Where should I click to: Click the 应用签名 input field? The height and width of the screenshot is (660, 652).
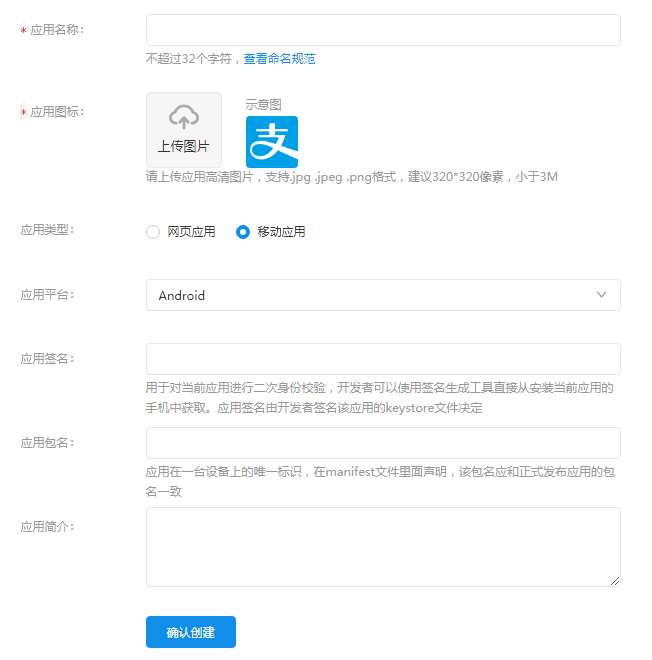click(x=383, y=359)
